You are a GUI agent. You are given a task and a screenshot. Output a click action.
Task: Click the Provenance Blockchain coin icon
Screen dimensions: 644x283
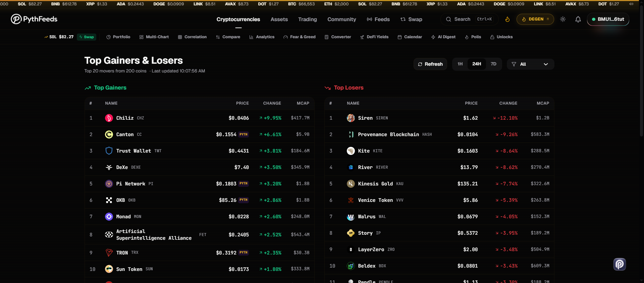(x=351, y=134)
